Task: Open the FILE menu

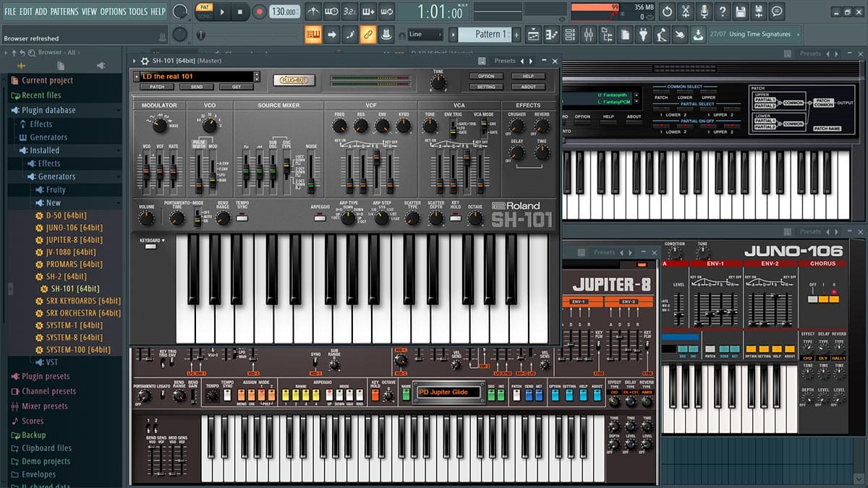Action: coord(11,12)
